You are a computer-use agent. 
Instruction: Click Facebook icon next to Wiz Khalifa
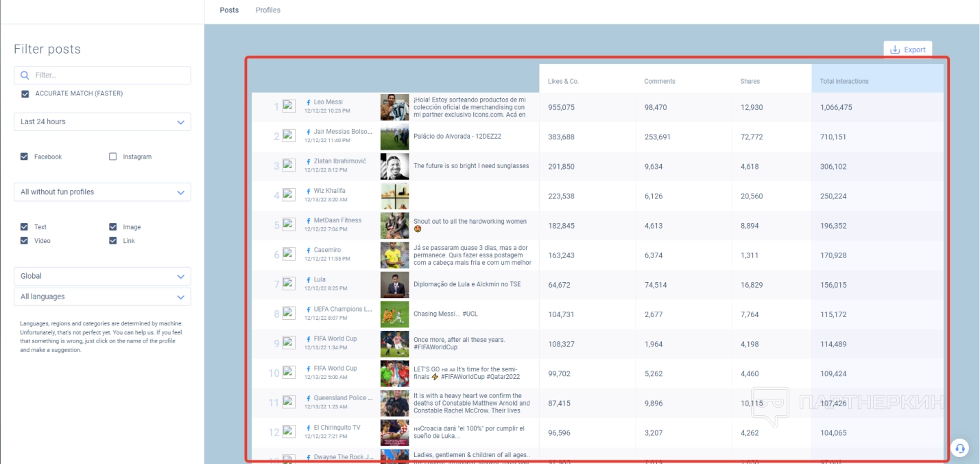[309, 191]
